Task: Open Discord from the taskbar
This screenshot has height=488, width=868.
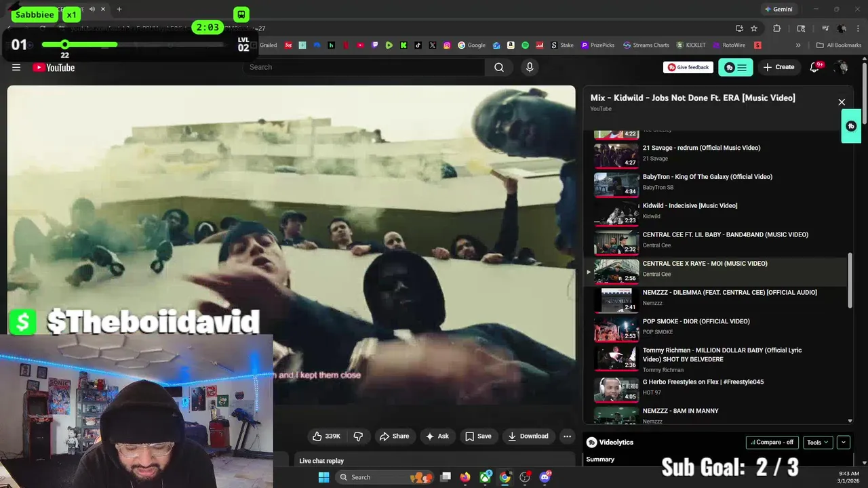Action: point(545,477)
